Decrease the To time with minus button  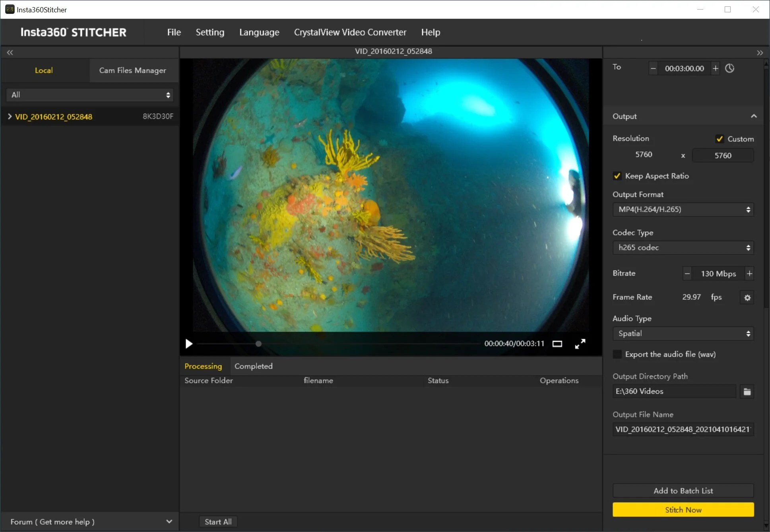point(653,68)
